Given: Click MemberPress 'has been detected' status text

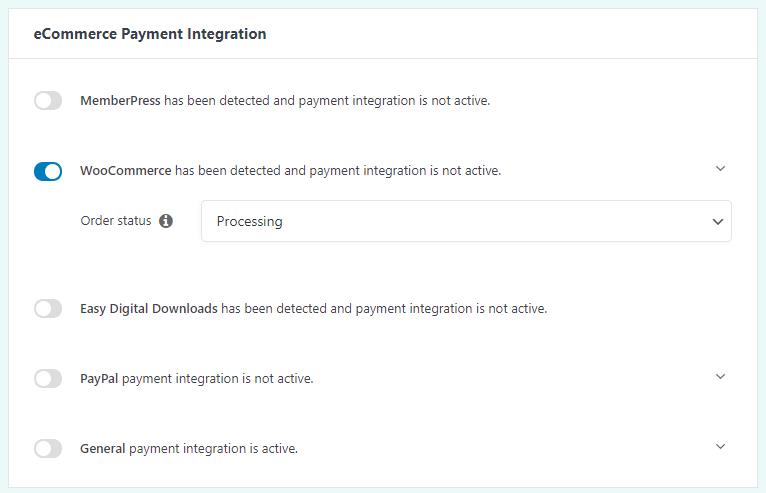Looking at the screenshot, I should tap(326, 101).
